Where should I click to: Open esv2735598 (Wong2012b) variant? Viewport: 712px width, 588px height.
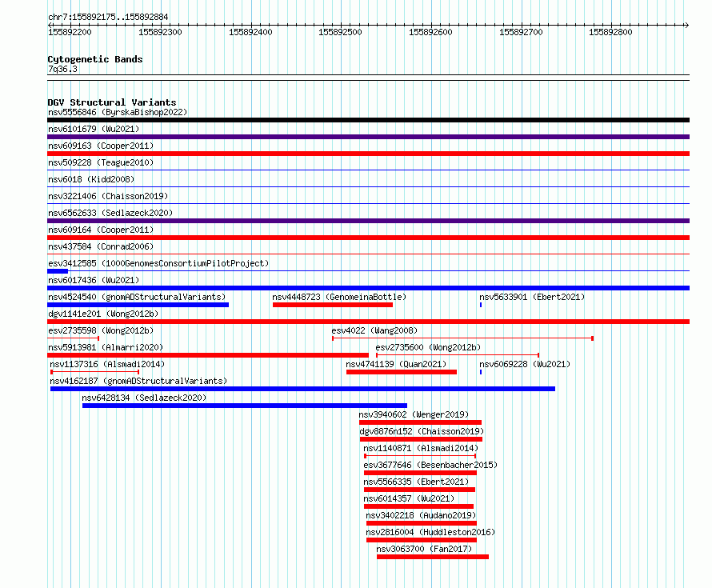coord(101,330)
